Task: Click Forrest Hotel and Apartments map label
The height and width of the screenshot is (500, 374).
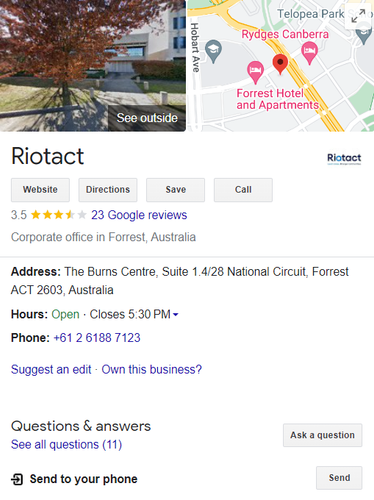Action: (278, 99)
